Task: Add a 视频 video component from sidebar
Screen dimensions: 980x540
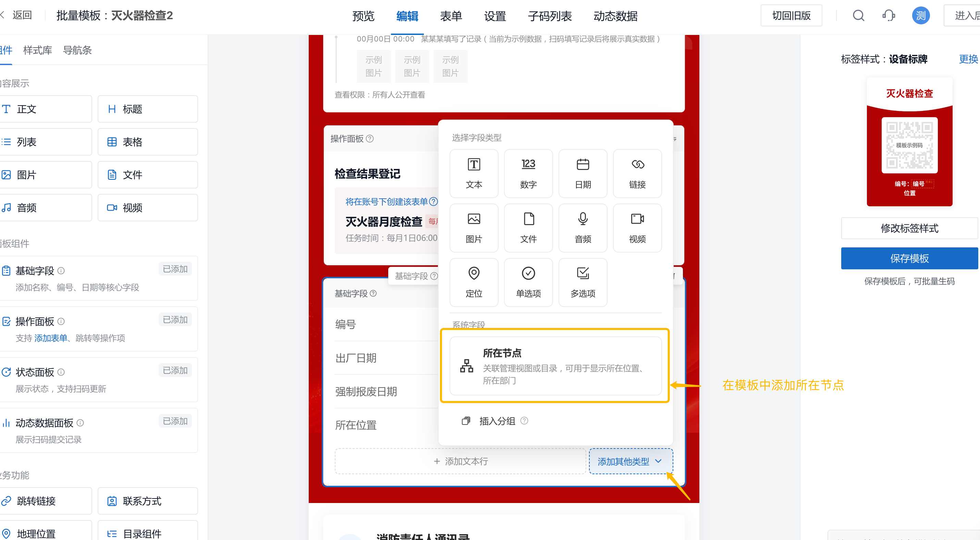Action: [x=148, y=208]
